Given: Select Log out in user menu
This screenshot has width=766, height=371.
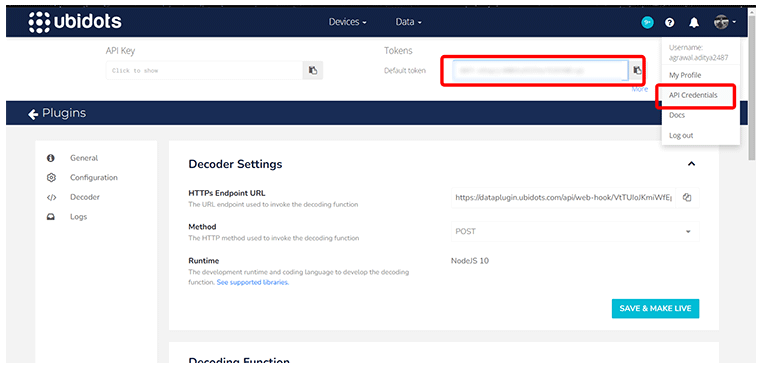Looking at the screenshot, I should pyautogui.click(x=681, y=135).
